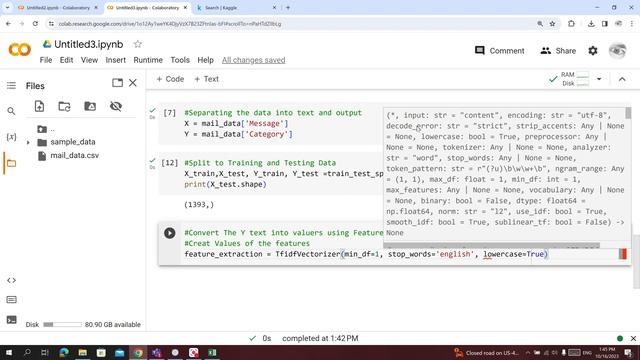
Task: Open Excel from taskbar
Action: point(212,352)
